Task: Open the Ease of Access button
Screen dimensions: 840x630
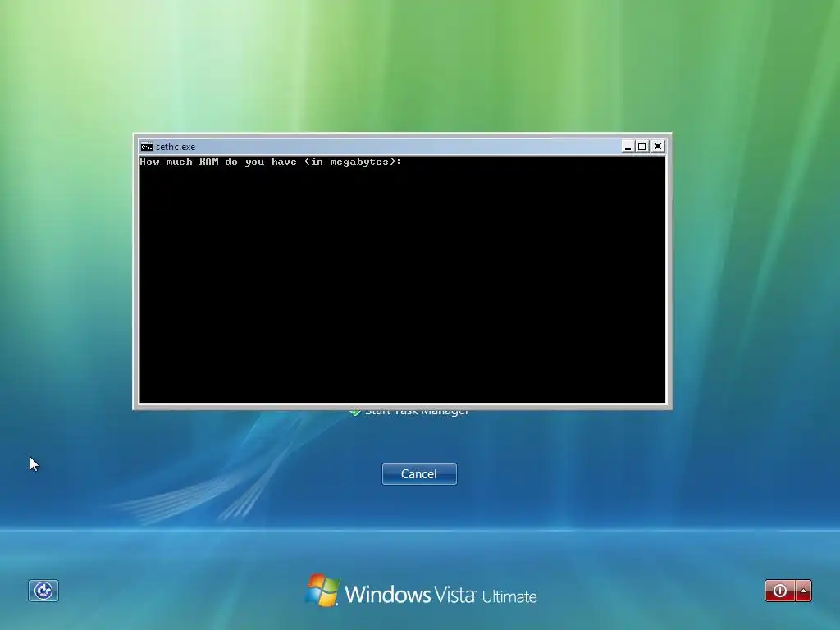Action: [43, 591]
